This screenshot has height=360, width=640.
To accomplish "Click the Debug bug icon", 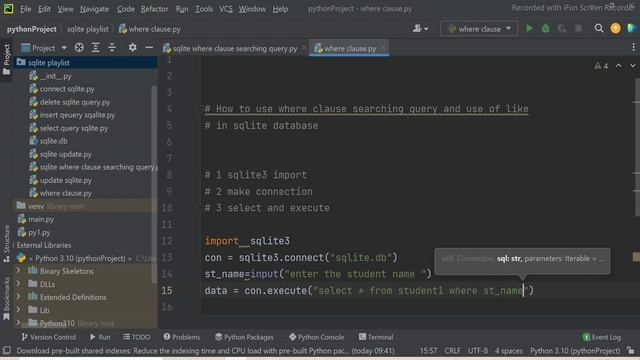I will 545,29.
